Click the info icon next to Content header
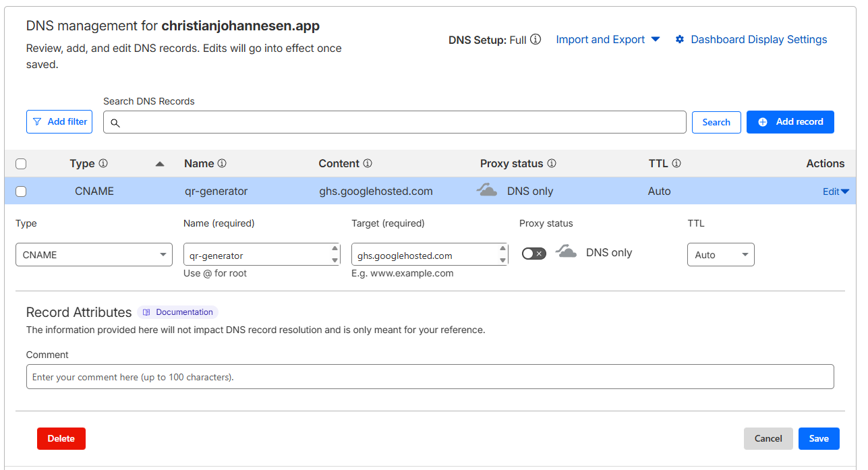The width and height of the screenshot is (868, 470). pos(368,164)
